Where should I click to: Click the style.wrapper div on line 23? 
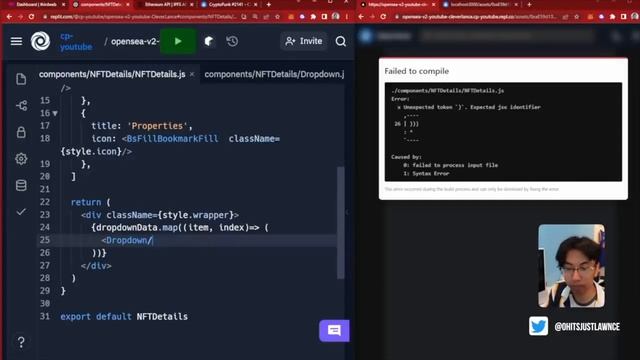[x=160, y=215]
